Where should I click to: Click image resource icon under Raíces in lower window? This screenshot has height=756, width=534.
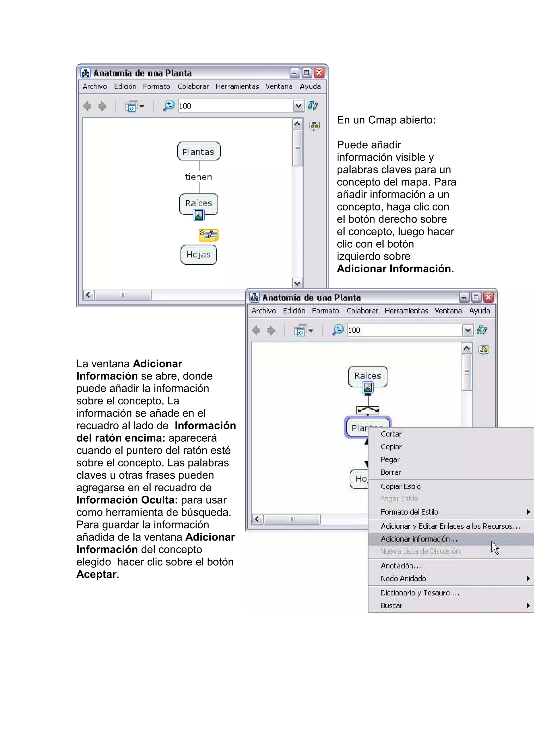pos(368,388)
